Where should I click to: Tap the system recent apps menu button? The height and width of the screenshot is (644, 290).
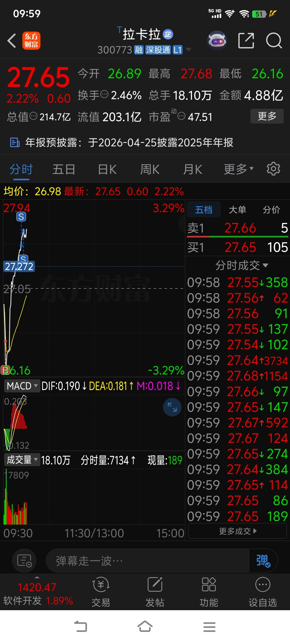tap(209, 627)
